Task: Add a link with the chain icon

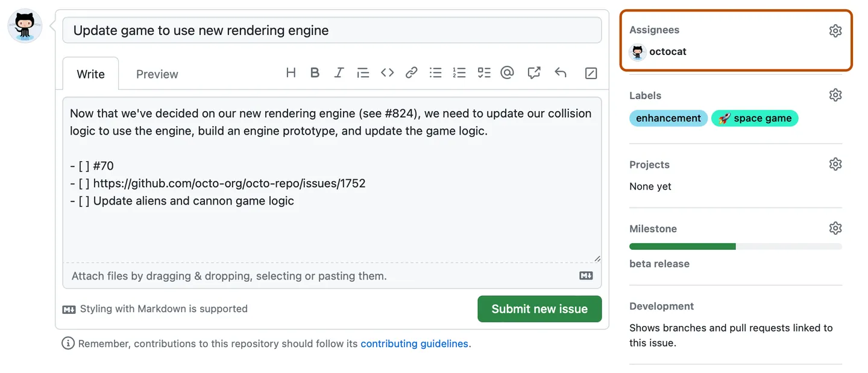Action: 411,73
